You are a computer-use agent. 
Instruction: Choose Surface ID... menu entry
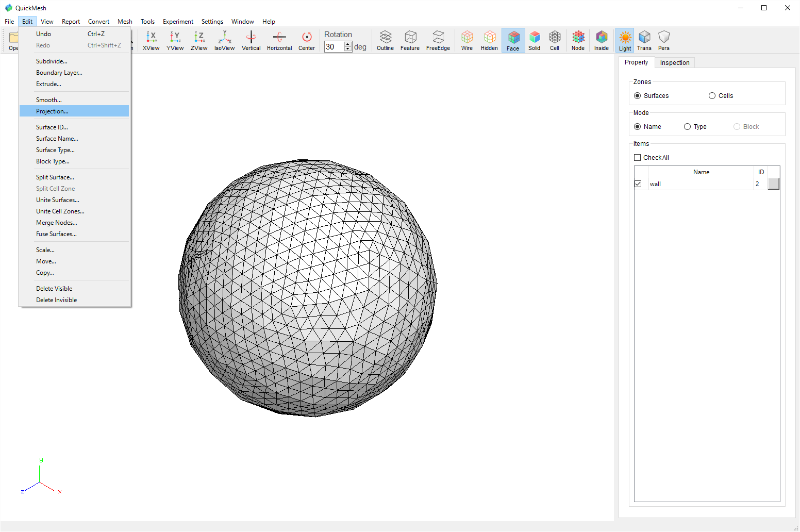74,127
